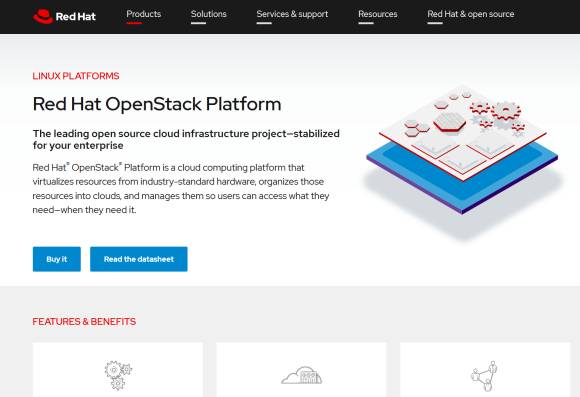Open the Services & support menu
Viewport: 580px width, 397px height.
(292, 14)
